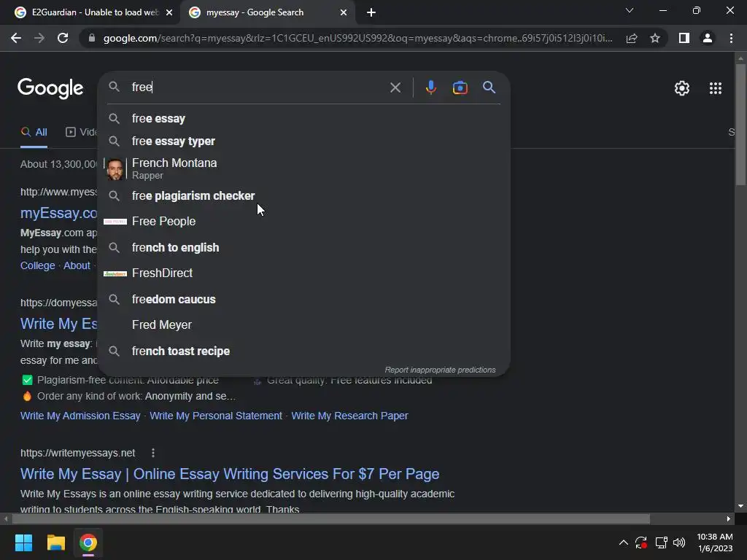Open the Google apps grid
Viewport: 747px width, 560px height.
click(x=715, y=88)
